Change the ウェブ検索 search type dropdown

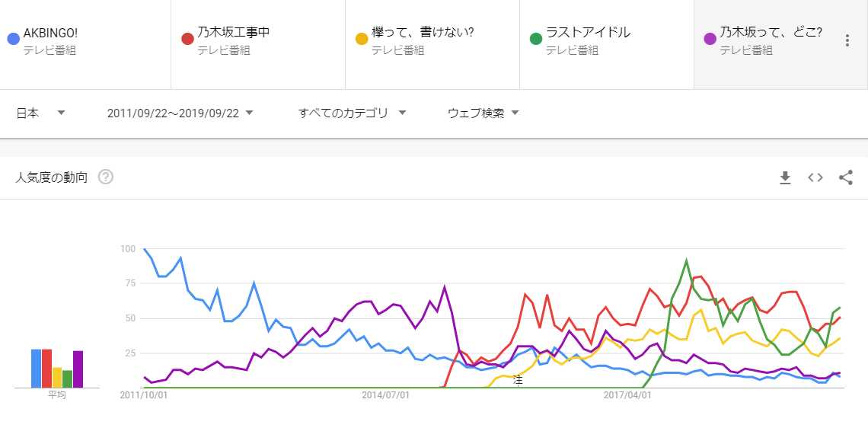pyautogui.click(x=483, y=113)
